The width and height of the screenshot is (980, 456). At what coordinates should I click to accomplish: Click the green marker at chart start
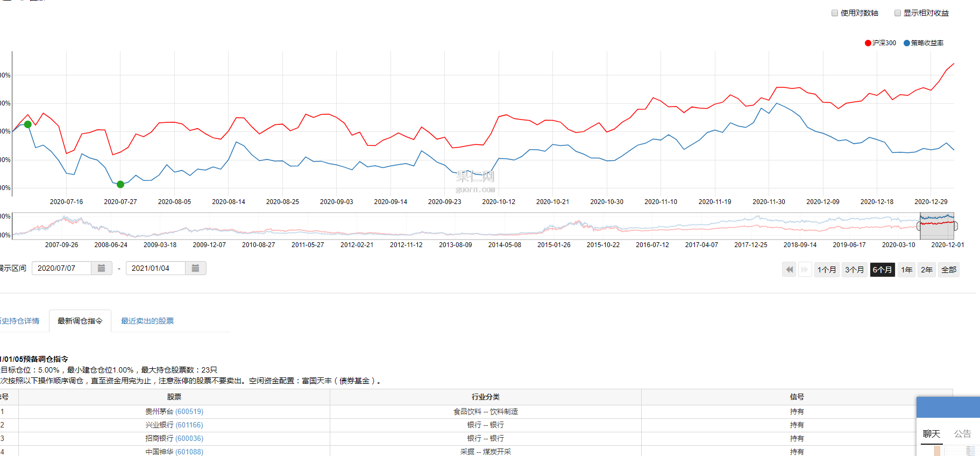(x=28, y=124)
